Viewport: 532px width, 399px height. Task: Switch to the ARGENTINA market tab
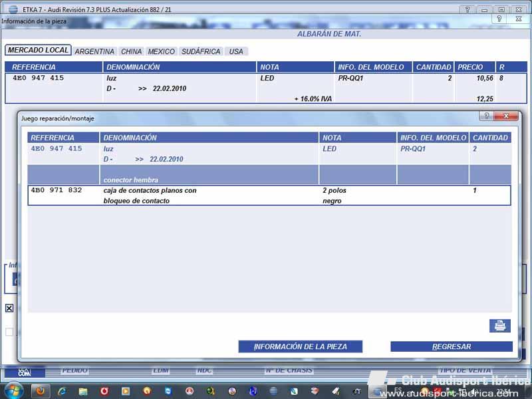click(94, 52)
